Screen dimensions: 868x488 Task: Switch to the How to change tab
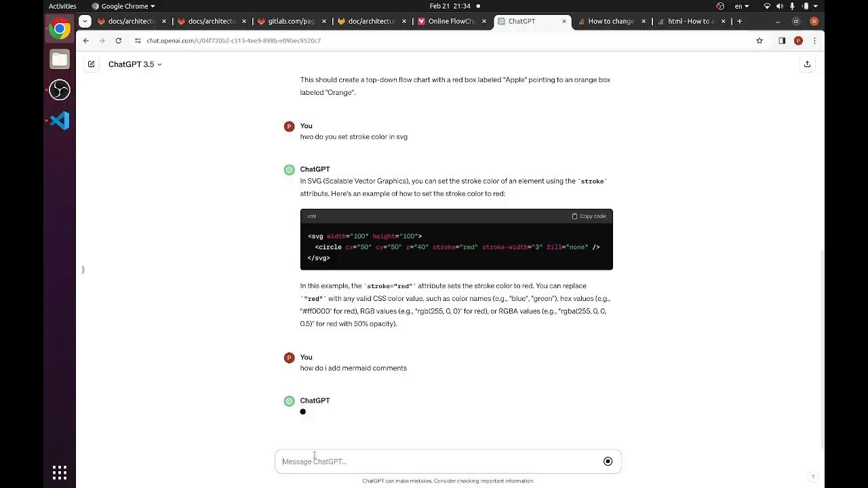tap(611, 21)
